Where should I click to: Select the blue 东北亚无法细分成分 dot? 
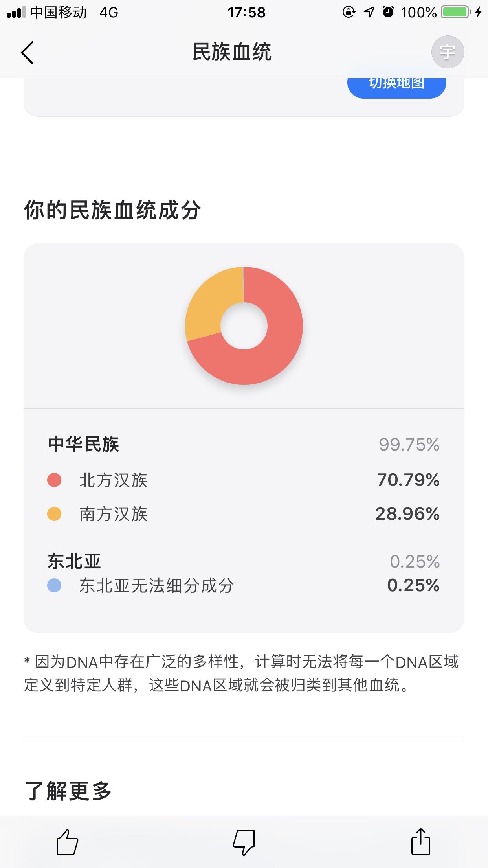54,585
